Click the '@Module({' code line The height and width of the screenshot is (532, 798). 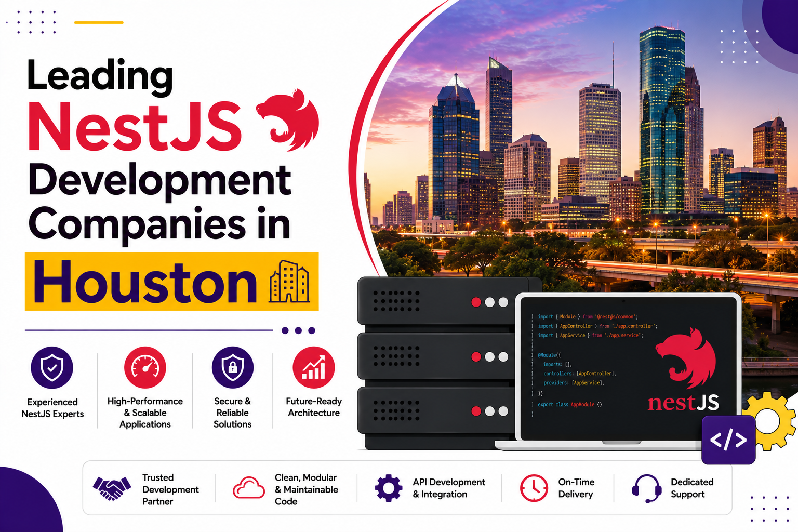tap(549, 355)
